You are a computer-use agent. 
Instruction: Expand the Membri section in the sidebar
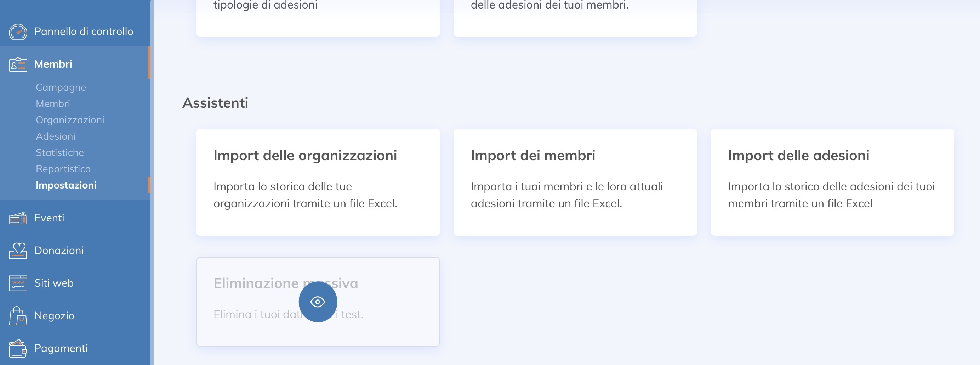pyautogui.click(x=53, y=64)
